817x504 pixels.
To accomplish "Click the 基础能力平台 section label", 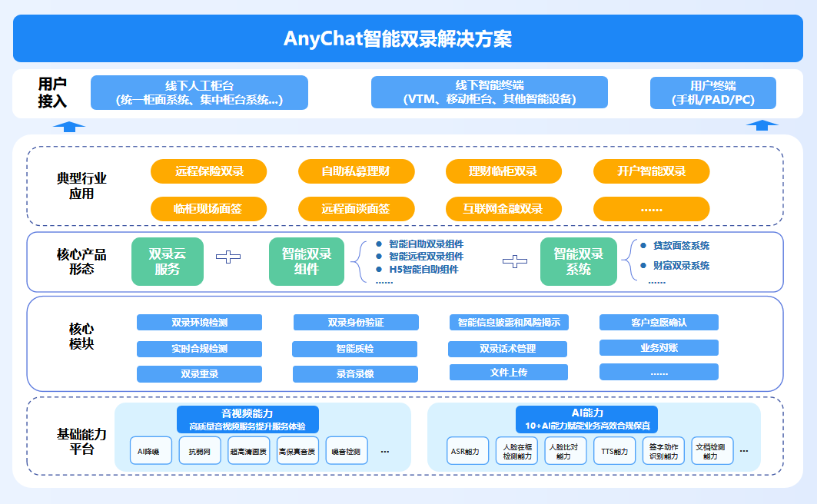I will tap(81, 442).
